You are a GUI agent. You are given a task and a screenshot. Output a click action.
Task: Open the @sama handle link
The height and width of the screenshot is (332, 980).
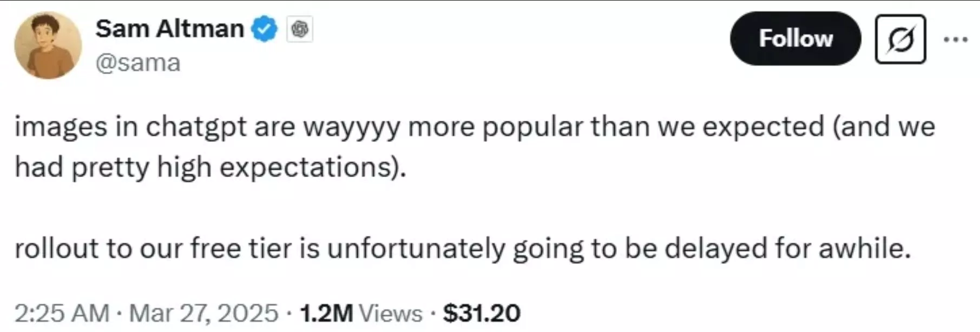coord(138,63)
